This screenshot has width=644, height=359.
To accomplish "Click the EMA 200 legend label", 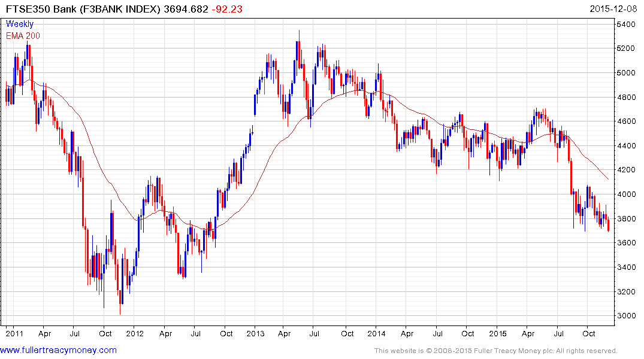I will click(x=23, y=36).
